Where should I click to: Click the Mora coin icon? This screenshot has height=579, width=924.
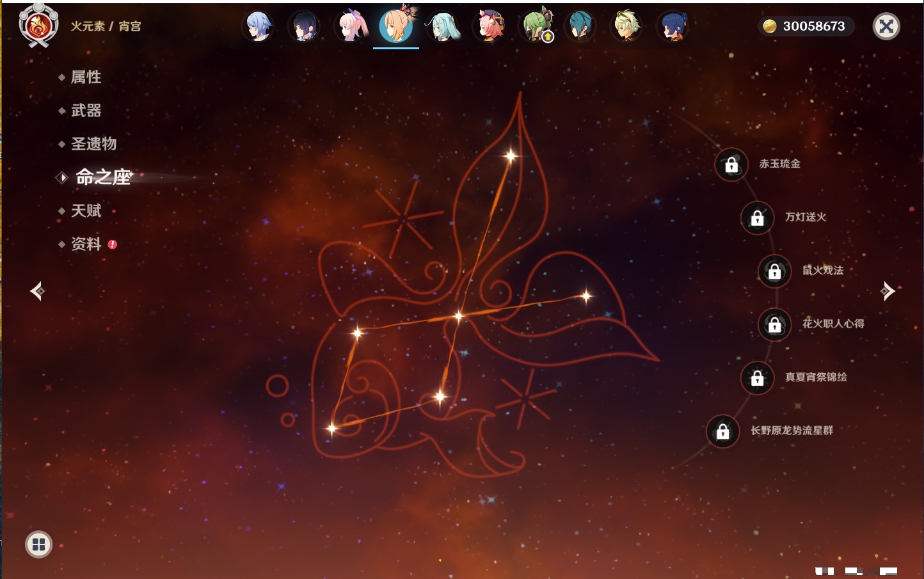pyautogui.click(x=770, y=26)
